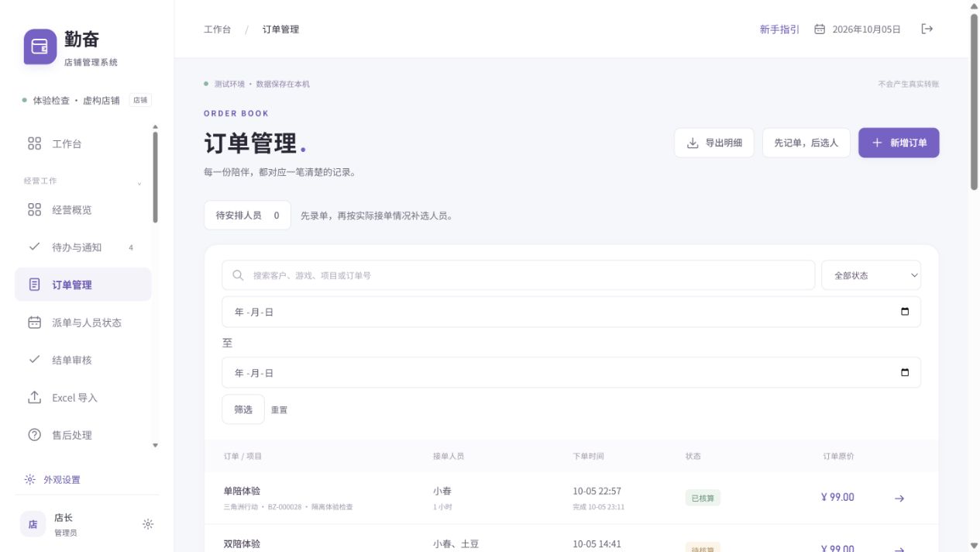Go to 工作台 breadcrumb
Image resolution: width=980 pixels, height=552 pixels.
217,29
